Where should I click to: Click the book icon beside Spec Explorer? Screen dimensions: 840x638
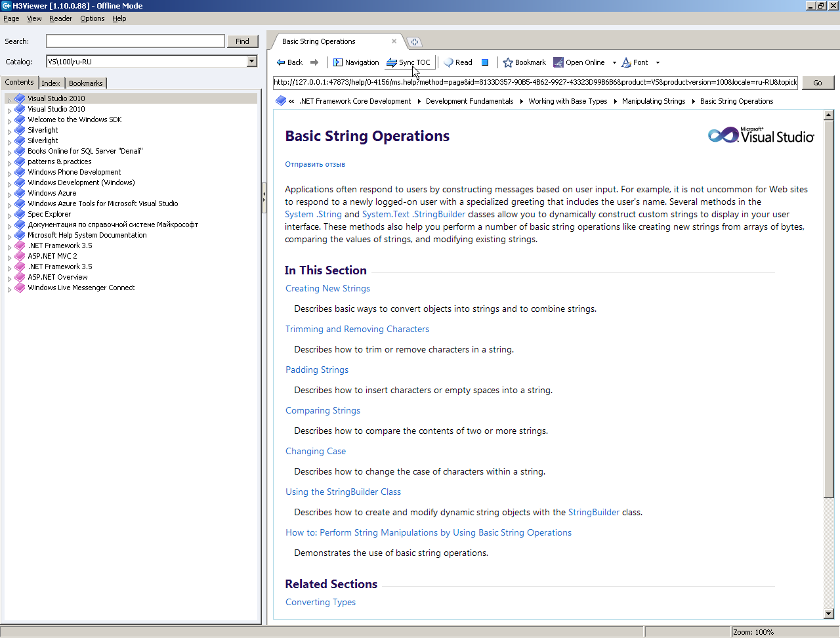point(20,214)
